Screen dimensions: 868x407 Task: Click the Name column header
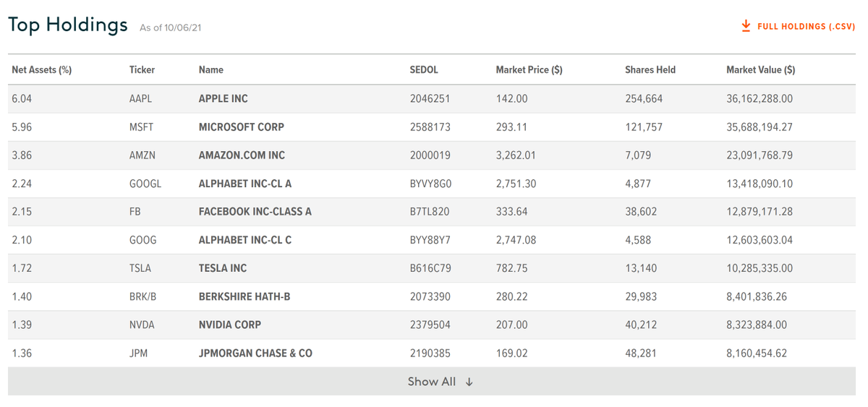tap(211, 70)
